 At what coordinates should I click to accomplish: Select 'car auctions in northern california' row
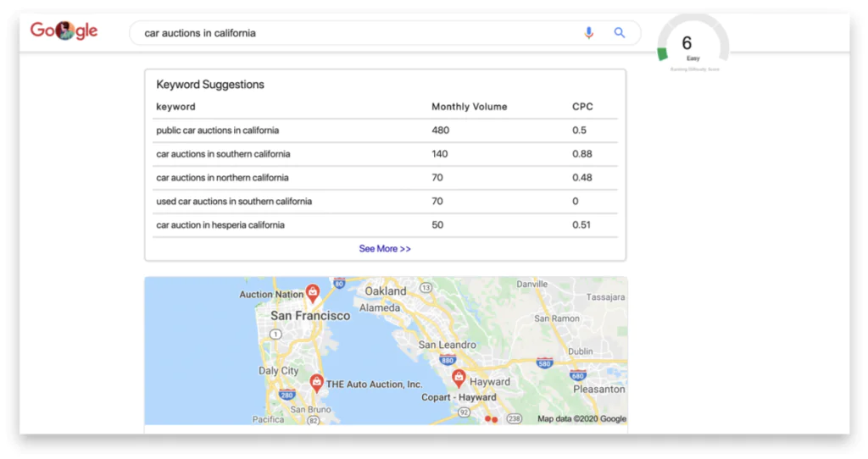[222, 178]
